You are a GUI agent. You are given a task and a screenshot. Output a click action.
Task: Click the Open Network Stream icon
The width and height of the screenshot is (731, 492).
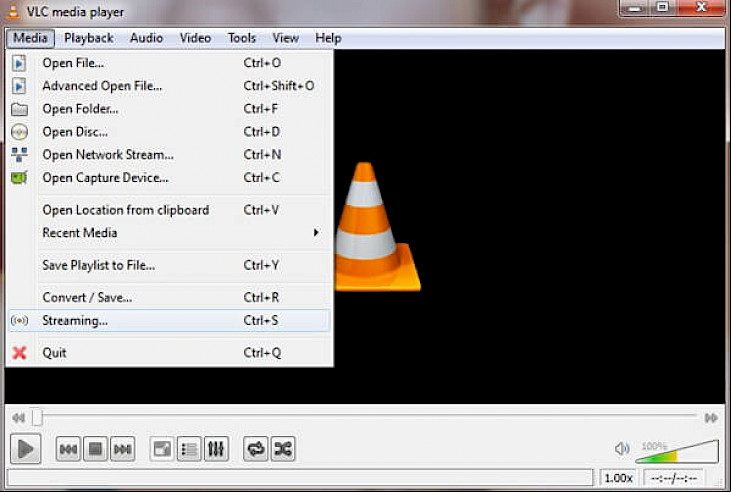19,155
